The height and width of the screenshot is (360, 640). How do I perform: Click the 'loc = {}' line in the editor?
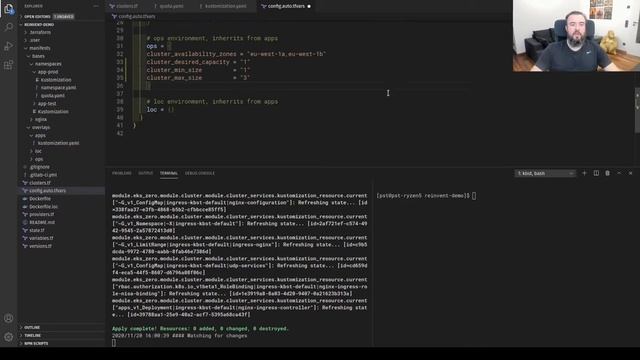pos(160,110)
